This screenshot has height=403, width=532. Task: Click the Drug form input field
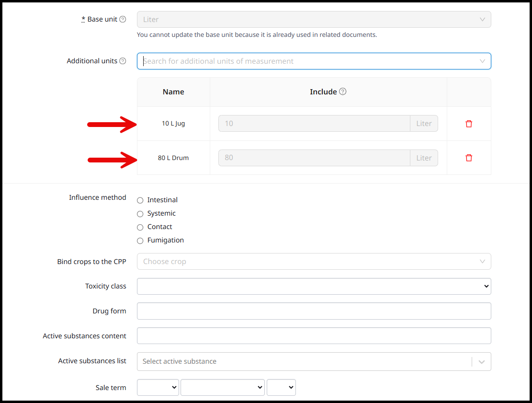coord(314,311)
